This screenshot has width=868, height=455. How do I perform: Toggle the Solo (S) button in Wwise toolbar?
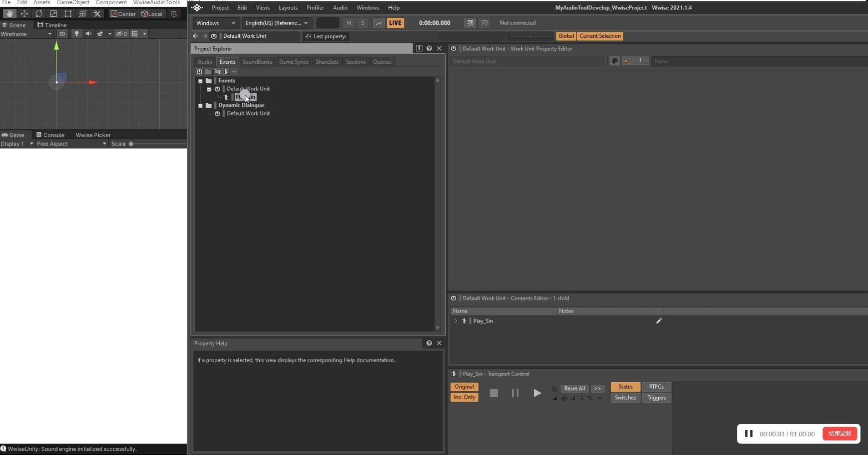[x=362, y=23]
